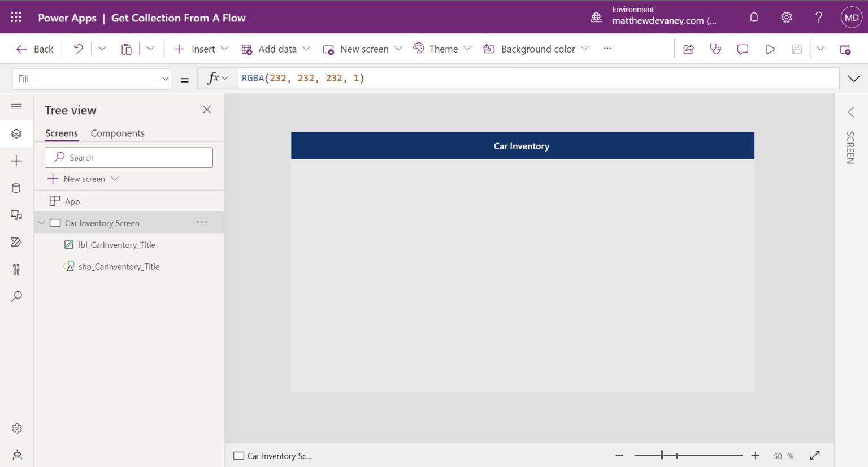
Task: Preview the app with the play icon
Action: pos(770,49)
